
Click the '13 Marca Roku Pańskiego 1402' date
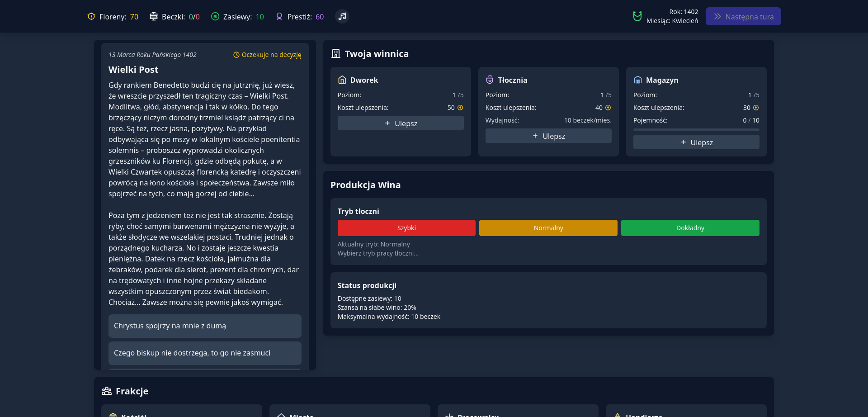(152, 55)
